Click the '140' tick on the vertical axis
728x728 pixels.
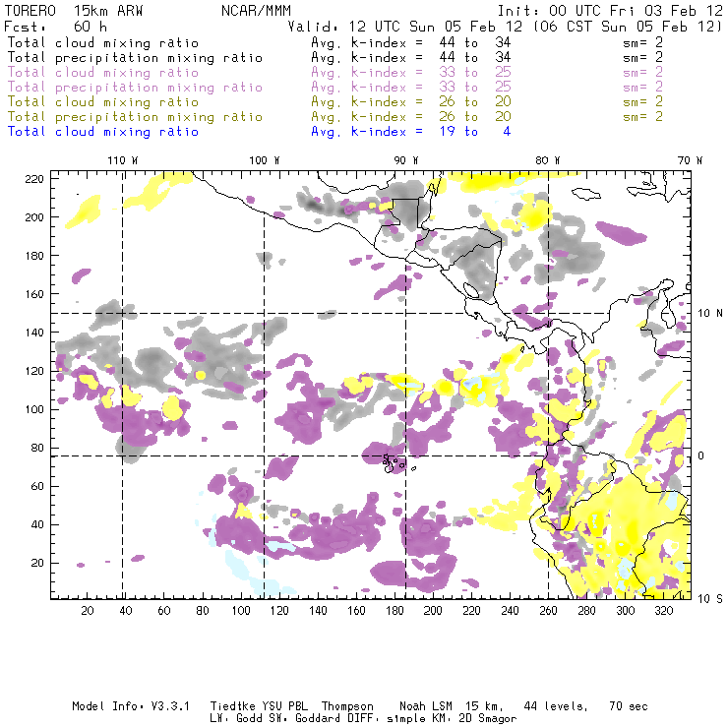tap(34, 333)
